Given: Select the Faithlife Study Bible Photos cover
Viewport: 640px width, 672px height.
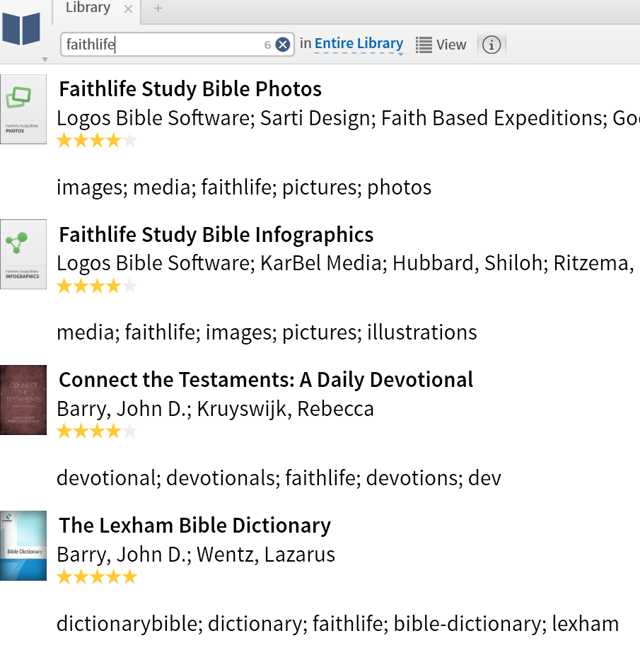Looking at the screenshot, I should (23, 109).
